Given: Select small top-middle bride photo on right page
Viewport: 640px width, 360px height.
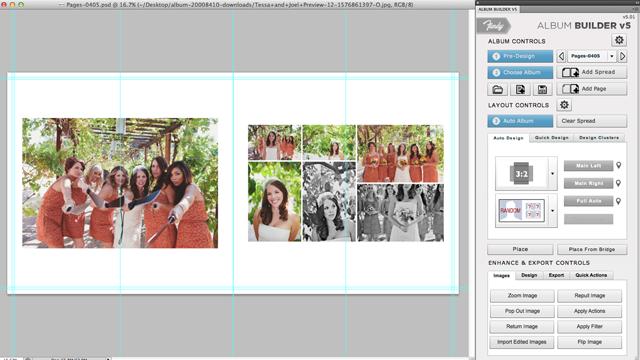Looking at the screenshot, I should (x=329, y=142).
